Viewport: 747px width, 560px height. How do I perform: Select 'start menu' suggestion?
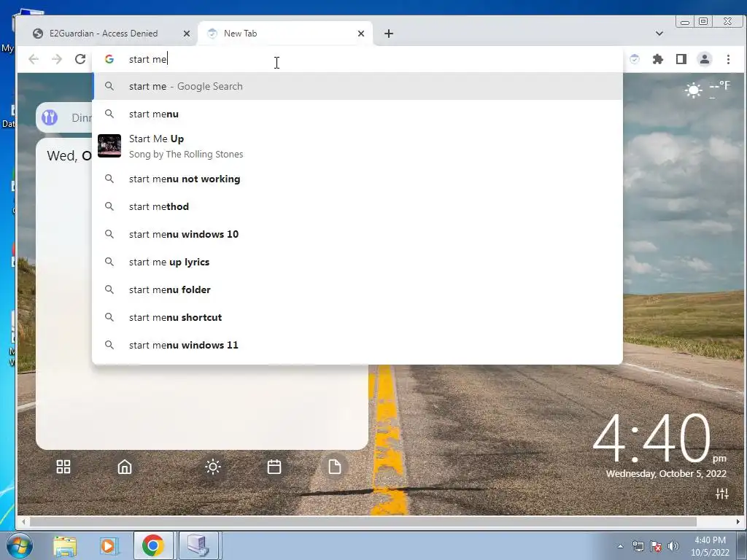click(357, 114)
